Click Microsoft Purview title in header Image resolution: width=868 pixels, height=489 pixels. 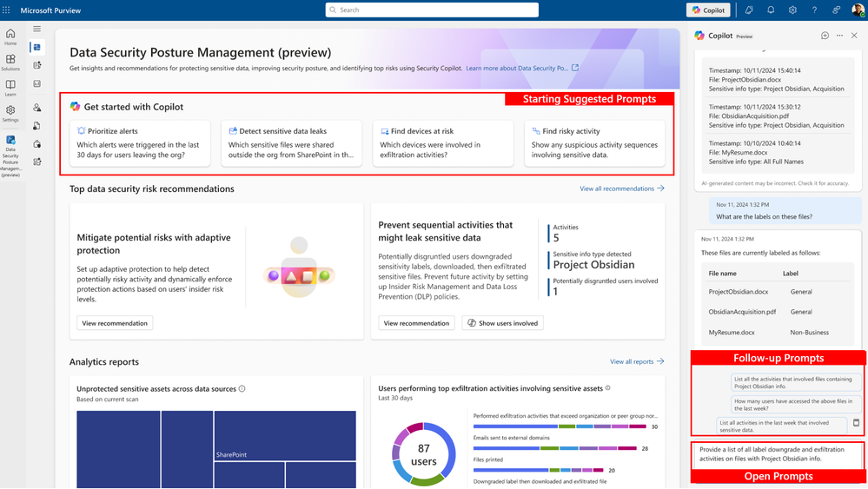coord(50,10)
